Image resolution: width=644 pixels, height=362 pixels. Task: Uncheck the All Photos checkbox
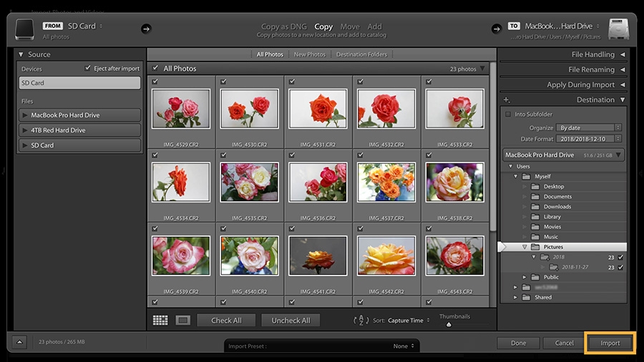tap(155, 68)
